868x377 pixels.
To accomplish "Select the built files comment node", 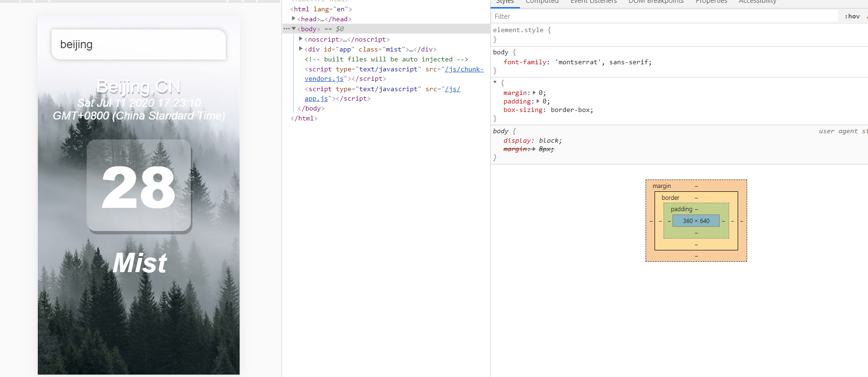I will pyautogui.click(x=386, y=59).
